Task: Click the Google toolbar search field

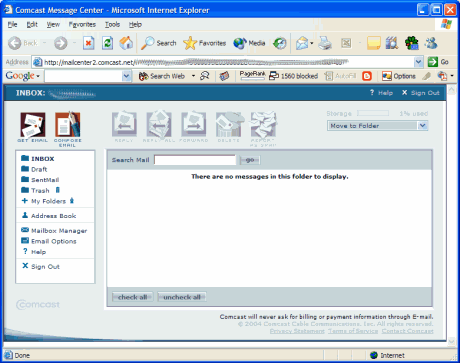Action: (84, 76)
